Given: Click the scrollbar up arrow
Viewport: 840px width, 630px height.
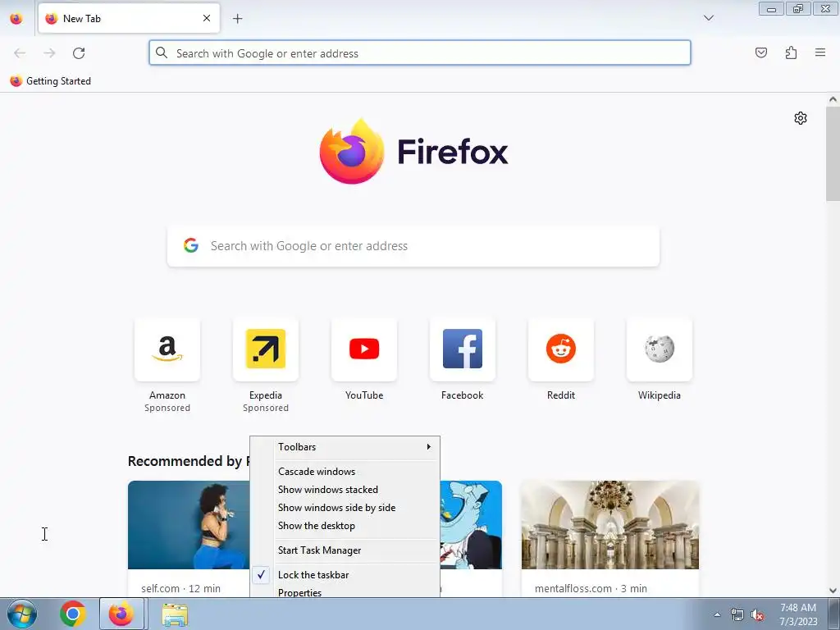Looking at the screenshot, I should [833, 99].
